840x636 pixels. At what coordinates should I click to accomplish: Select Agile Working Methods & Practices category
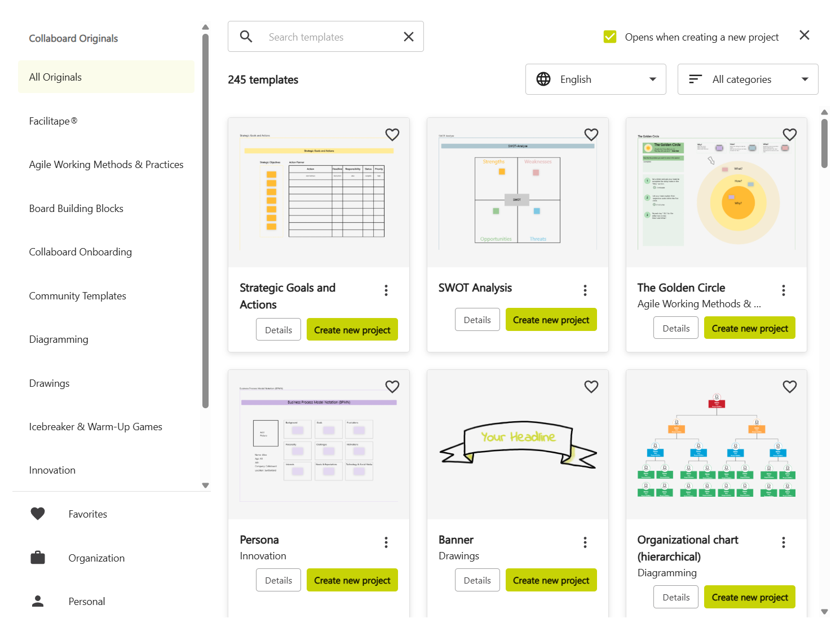coord(106,165)
